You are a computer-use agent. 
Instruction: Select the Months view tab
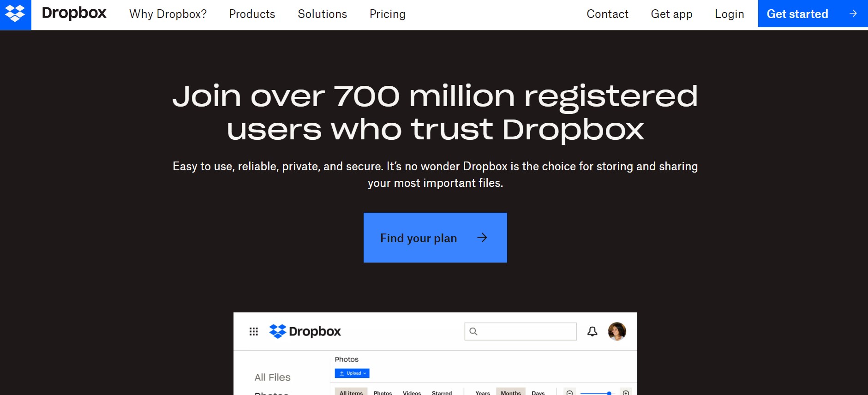(x=510, y=392)
